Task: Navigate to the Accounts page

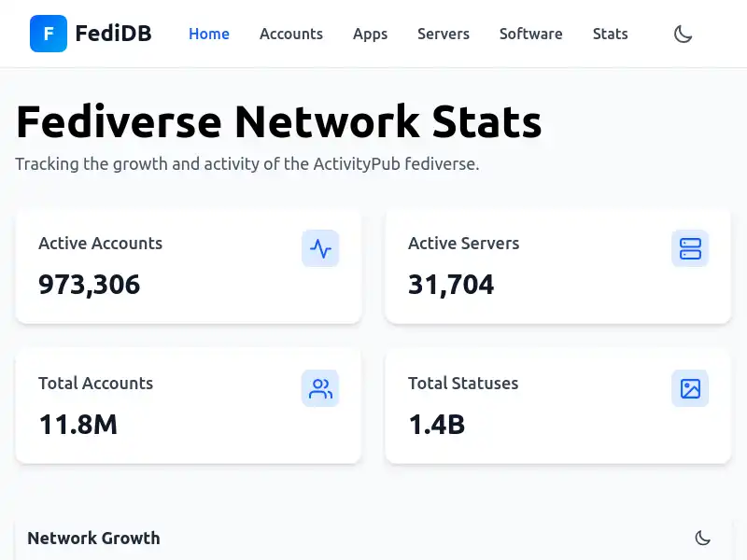Action: click(x=291, y=34)
